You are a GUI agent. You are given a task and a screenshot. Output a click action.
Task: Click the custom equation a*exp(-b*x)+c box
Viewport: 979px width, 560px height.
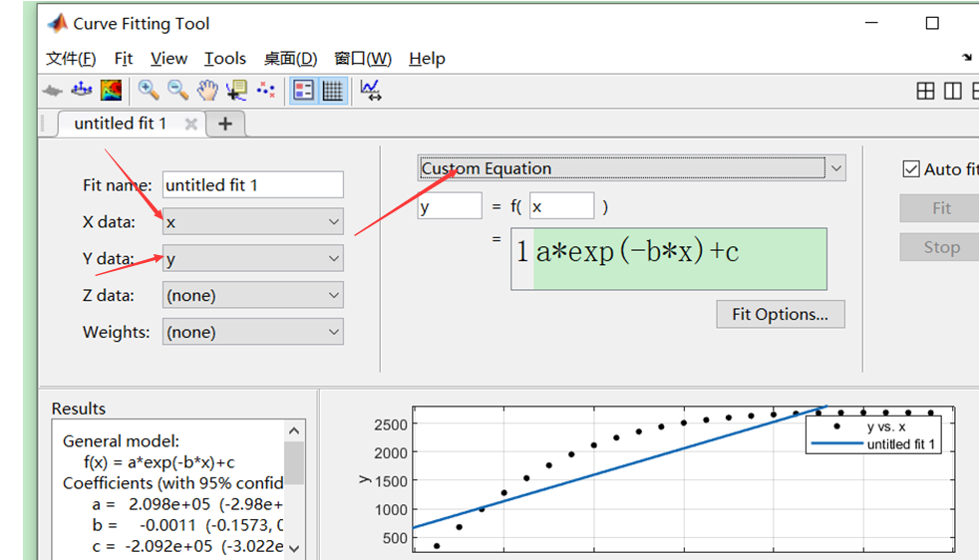tap(669, 258)
